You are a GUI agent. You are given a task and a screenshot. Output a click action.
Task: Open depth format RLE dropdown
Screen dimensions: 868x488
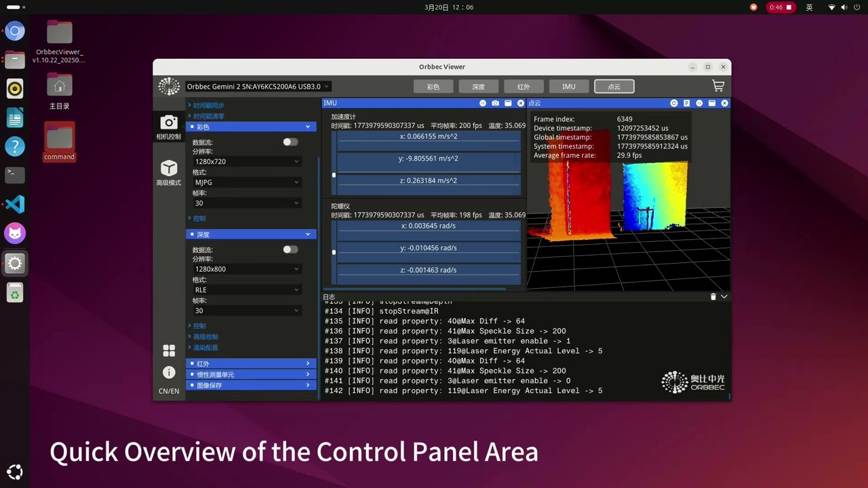point(247,290)
